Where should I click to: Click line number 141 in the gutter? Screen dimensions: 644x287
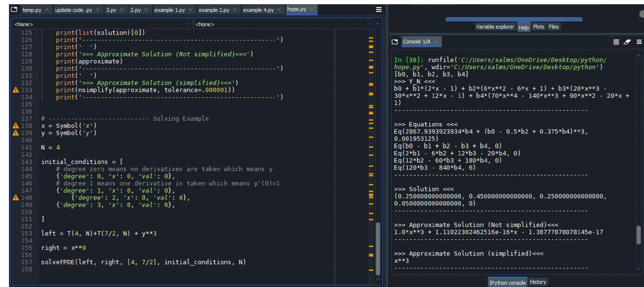pos(27,147)
